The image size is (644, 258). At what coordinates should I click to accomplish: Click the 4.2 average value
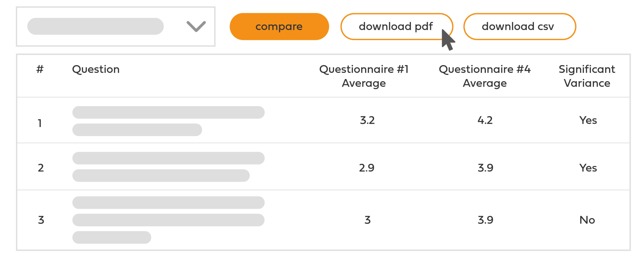coord(485,120)
